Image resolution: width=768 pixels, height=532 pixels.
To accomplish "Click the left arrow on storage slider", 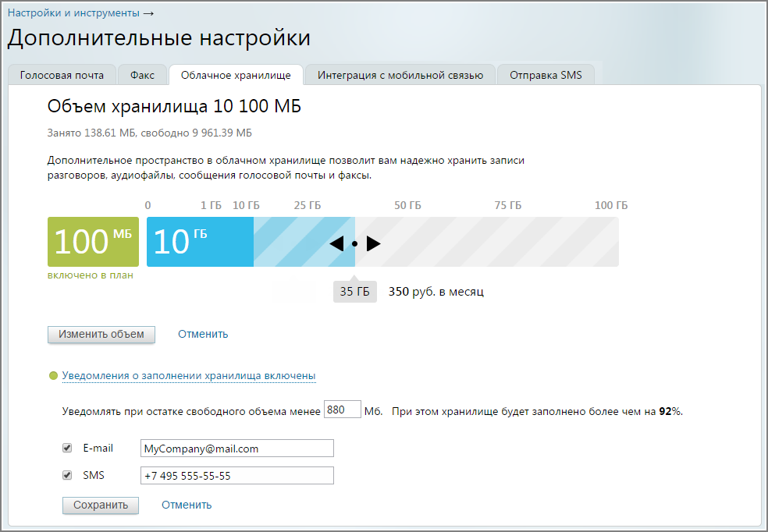I will coord(336,243).
